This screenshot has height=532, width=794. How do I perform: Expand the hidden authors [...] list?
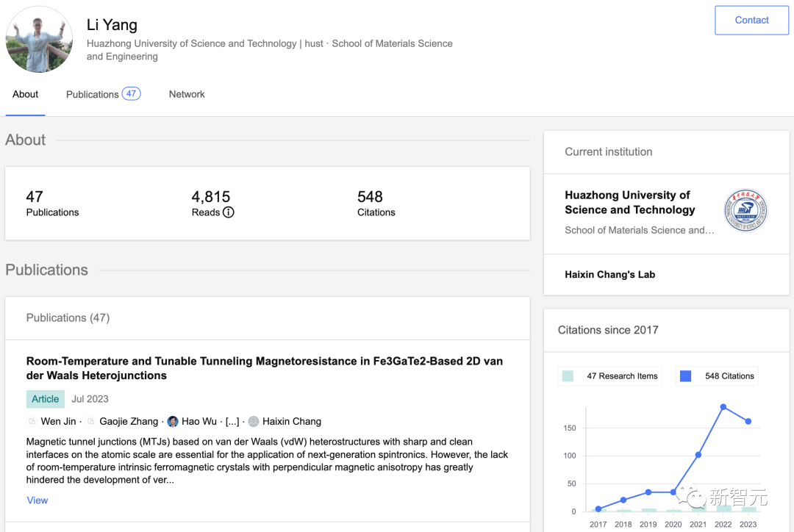pyautogui.click(x=232, y=421)
